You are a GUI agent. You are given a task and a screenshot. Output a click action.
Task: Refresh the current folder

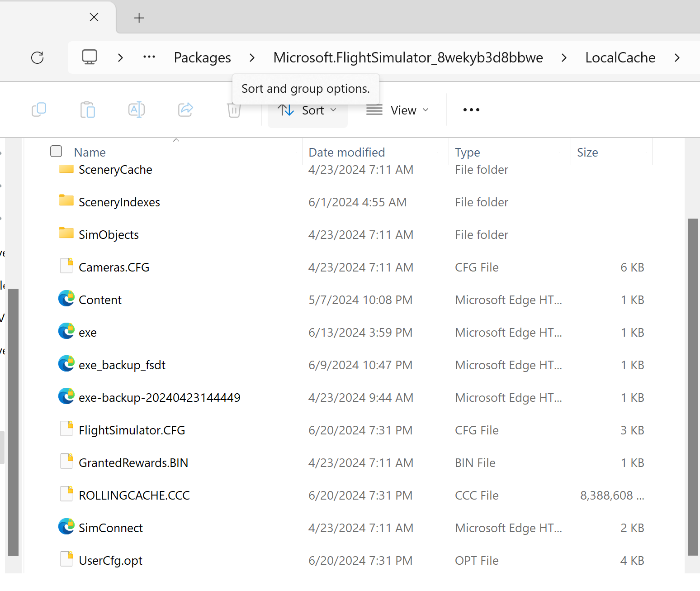click(x=38, y=57)
